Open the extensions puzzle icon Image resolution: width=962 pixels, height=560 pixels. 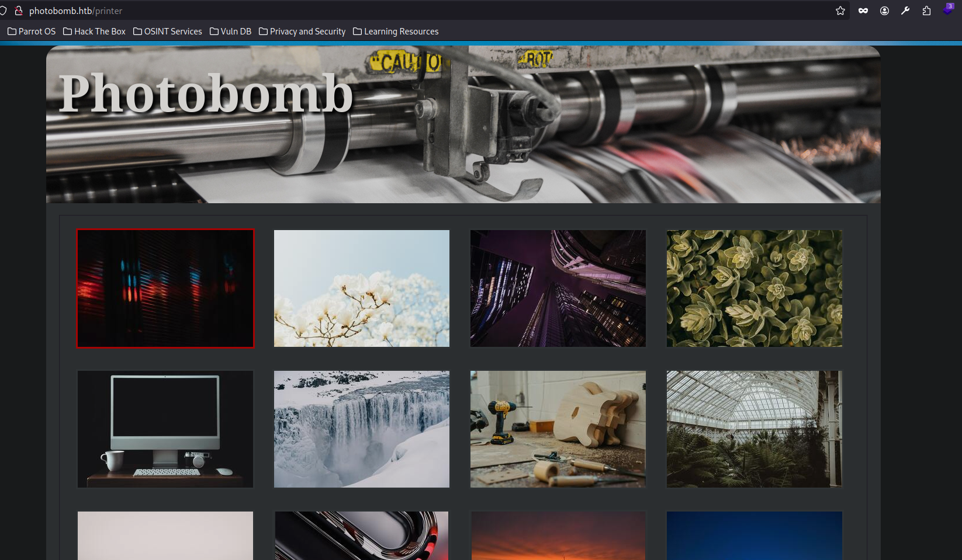tap(926, 11)
